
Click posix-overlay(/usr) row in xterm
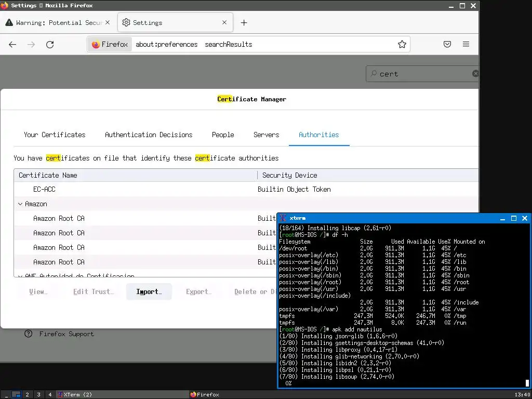373,289
